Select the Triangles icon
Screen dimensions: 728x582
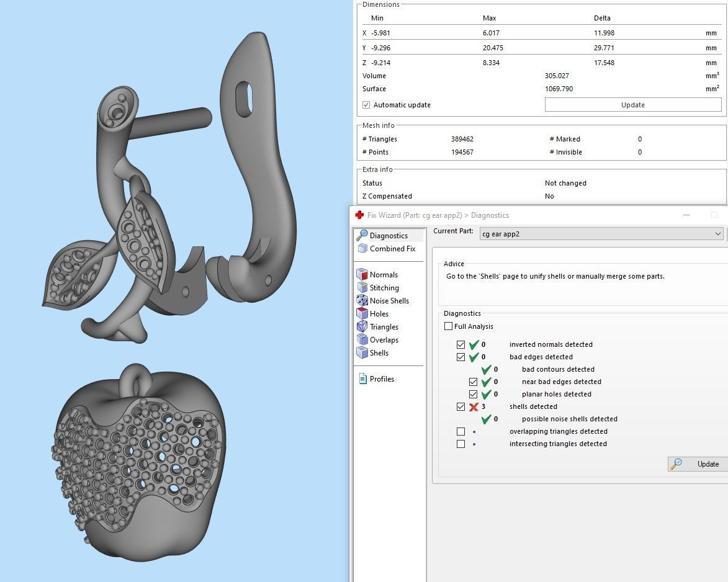(x=362, y=327)
